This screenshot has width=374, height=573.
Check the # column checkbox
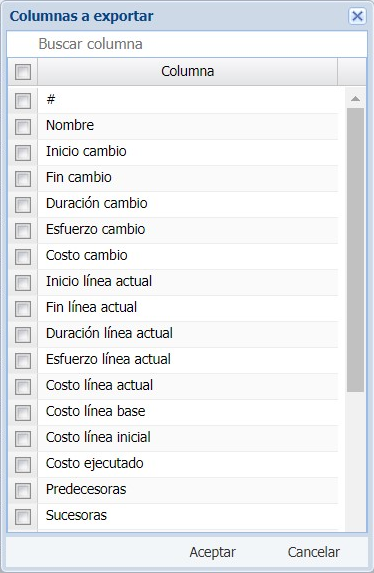pyautogui.click(x=23, y=100)
